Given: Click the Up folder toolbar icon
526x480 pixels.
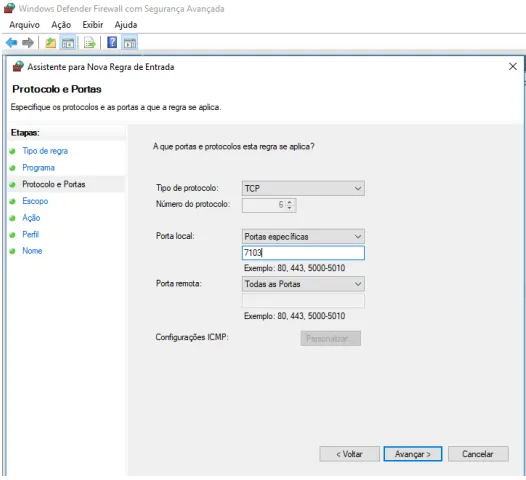Looking at the screenshot, I should (51, 43).
